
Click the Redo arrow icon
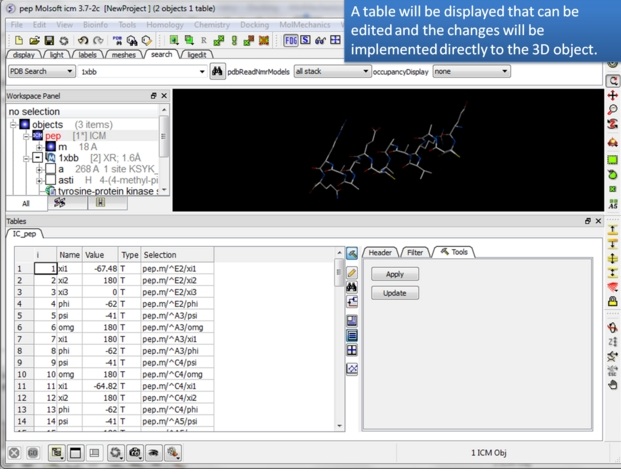click(98, 40)
